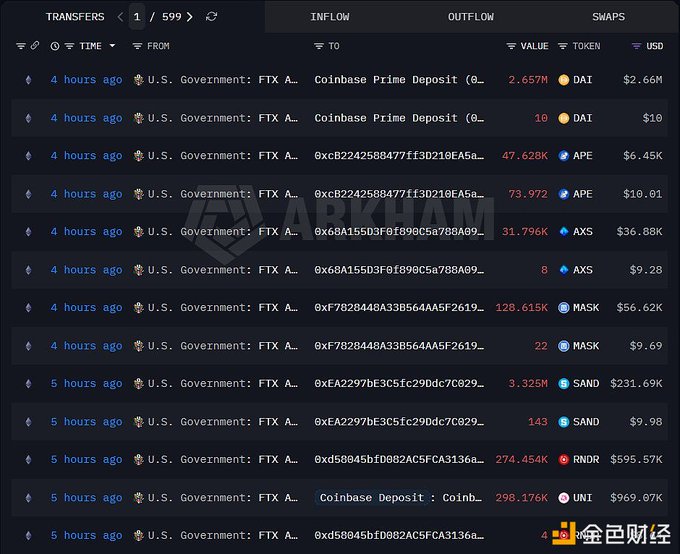This screenshot has height=554, width=680.
Task: Switch to the SWAPS tab
Action: [608, 17]
